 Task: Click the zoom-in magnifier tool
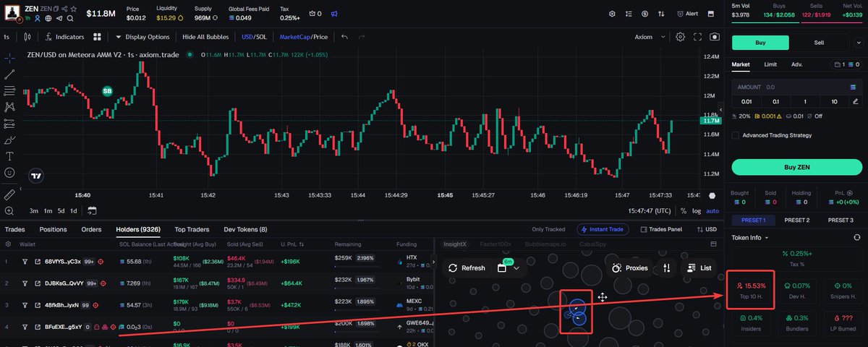point(9,211)
